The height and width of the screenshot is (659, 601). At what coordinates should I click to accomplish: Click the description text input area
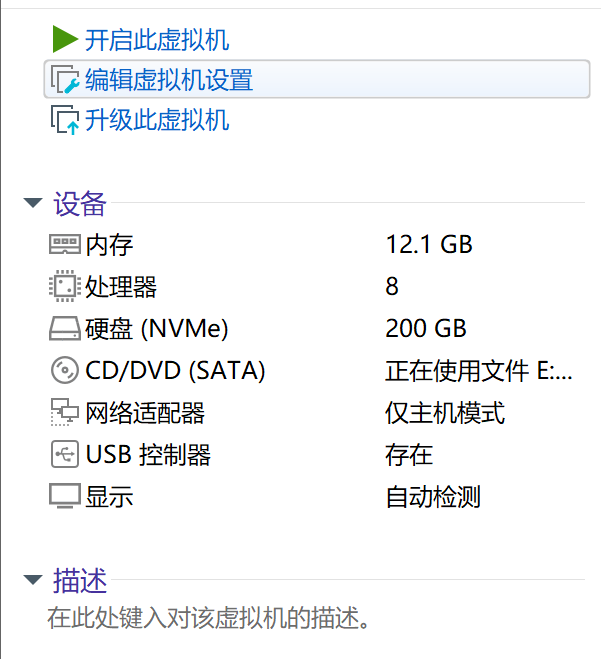point(208,618)
